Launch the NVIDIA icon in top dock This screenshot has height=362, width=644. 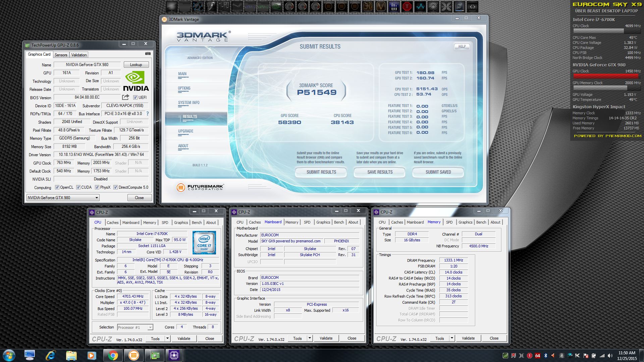tap(276, 6)
